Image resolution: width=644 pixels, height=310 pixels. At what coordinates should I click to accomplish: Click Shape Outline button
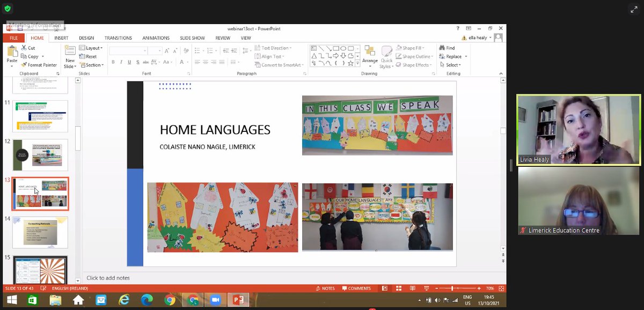pos(414,56)
